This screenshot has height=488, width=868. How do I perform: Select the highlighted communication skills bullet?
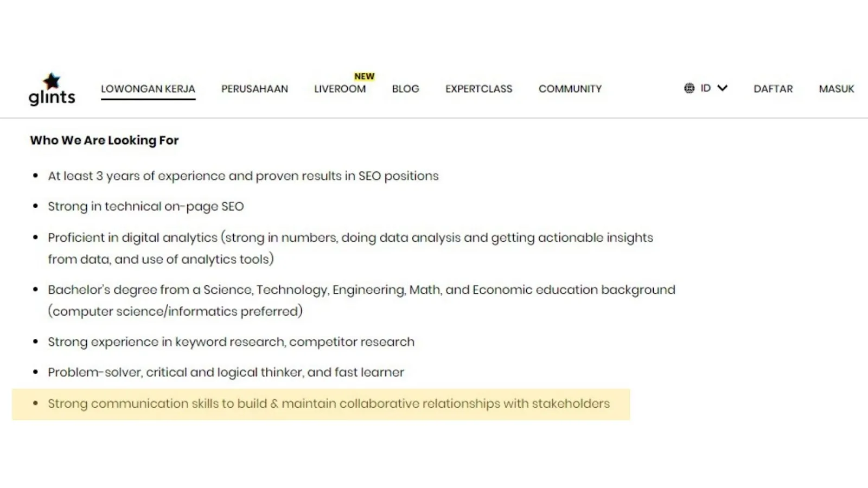tap(329, 403)
